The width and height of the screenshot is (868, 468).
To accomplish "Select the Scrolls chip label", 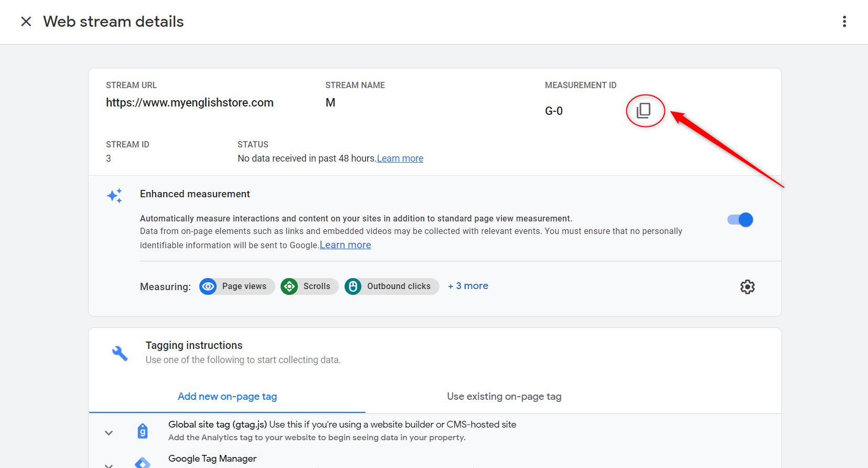I will [x=317, y=286].
